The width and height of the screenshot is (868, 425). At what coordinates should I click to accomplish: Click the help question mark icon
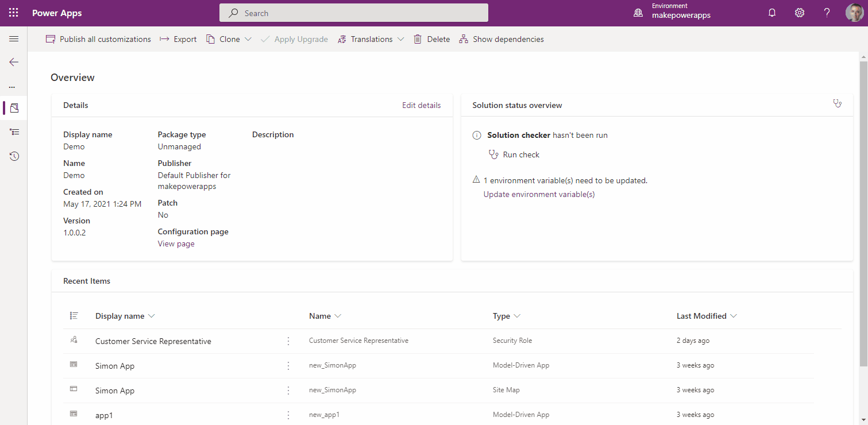[827, 13]
